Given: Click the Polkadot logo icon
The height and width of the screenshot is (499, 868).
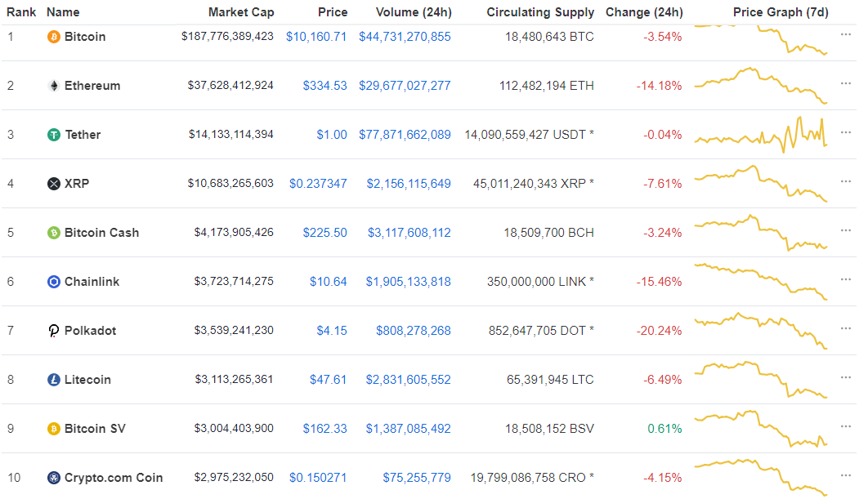Looking at the screenshot, I should (x=54, y=331).
